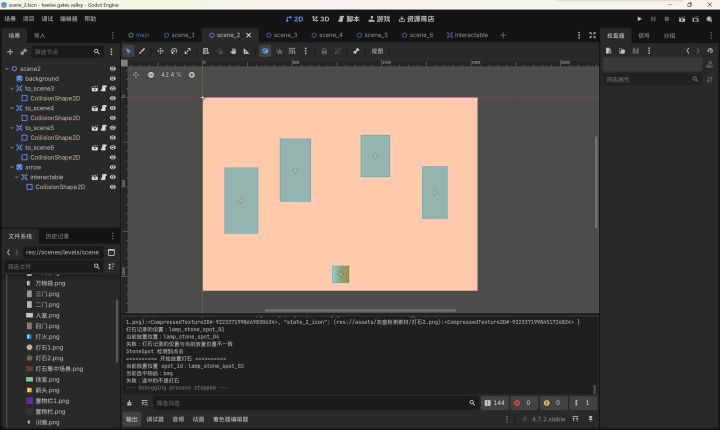
Task: Toggle standard messages filter showing 144
Action: click(x=495, y=403)
